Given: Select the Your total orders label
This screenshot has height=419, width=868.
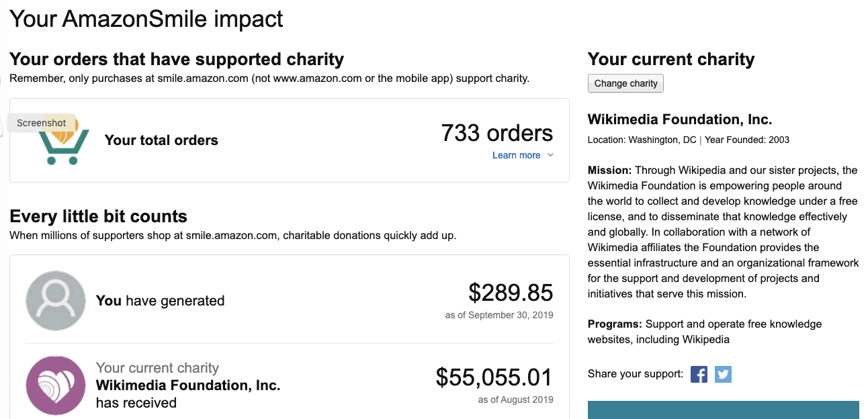Looking at the screenshot, I should 161,140.
